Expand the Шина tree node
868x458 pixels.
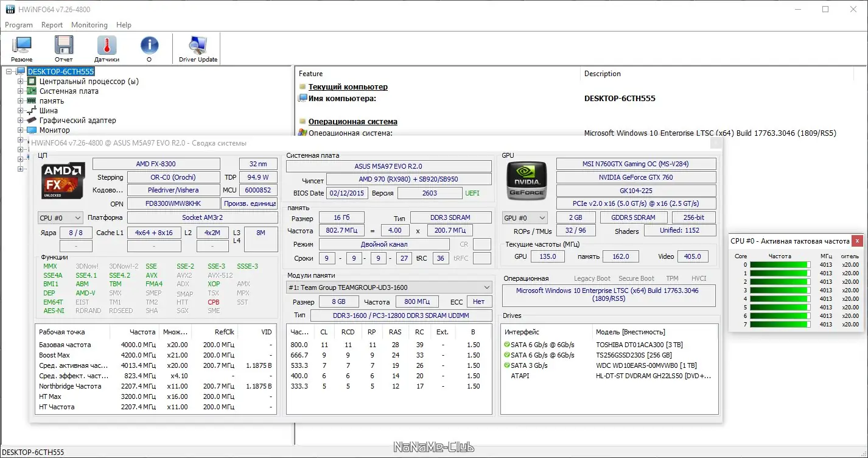[21, 111]
